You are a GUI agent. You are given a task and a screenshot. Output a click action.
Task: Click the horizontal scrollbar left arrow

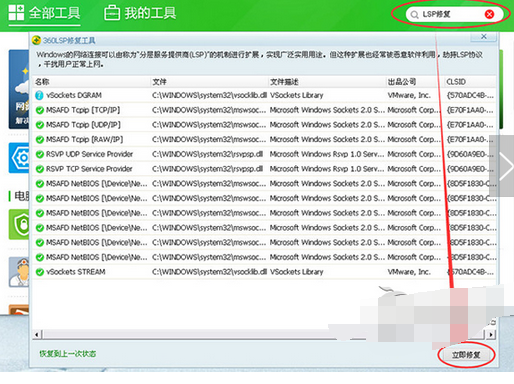pos(37,334)
